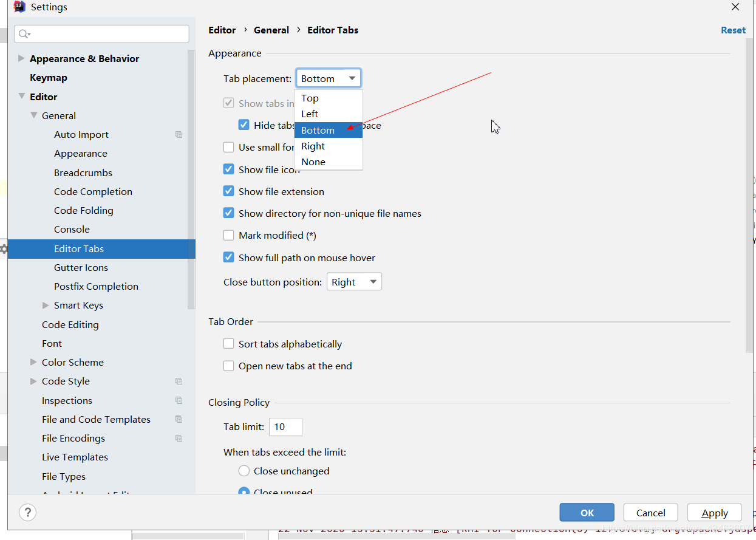This screenshot has height=540, width=756.
Task: Click General in the breadcrumb path
Action: [271, 30]
